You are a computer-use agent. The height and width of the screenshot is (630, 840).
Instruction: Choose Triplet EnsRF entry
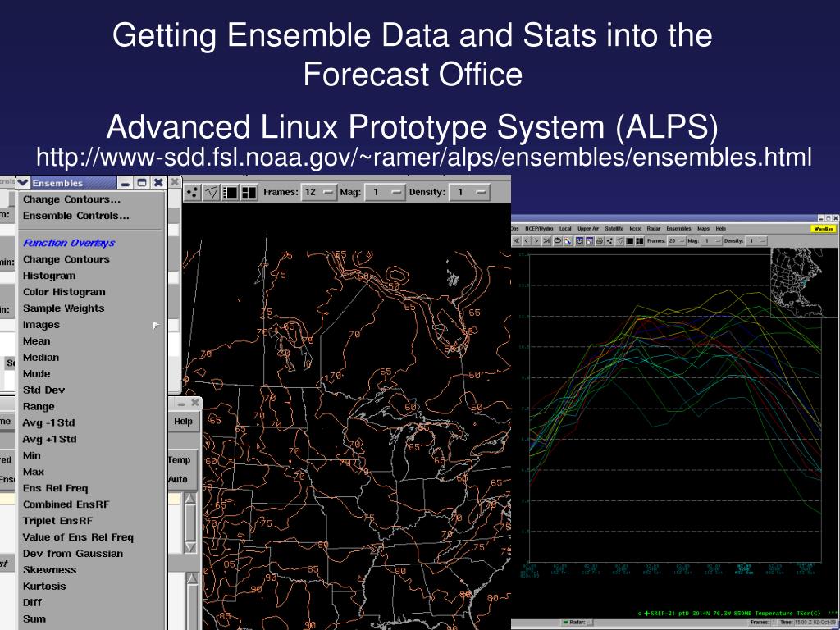(x=58, y=521)
